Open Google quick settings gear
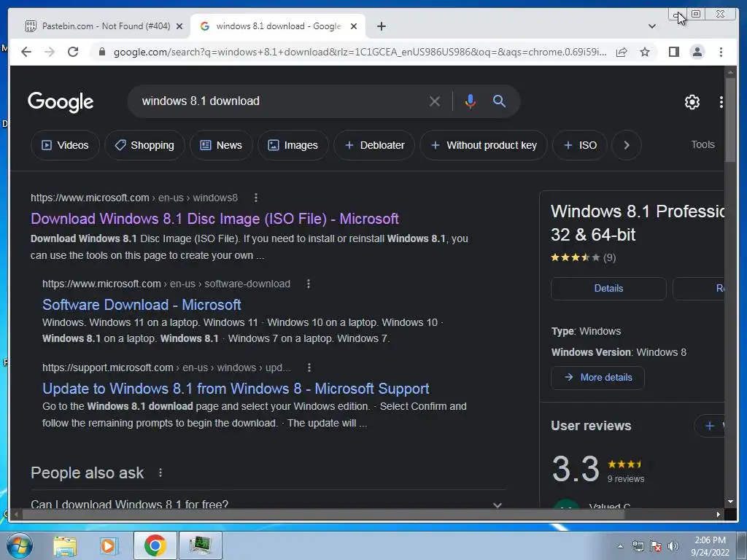 pos(692,101)
